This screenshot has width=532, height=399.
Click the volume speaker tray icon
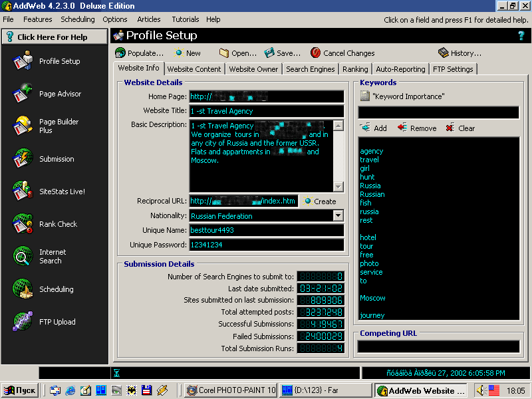(x=480, y=390)
